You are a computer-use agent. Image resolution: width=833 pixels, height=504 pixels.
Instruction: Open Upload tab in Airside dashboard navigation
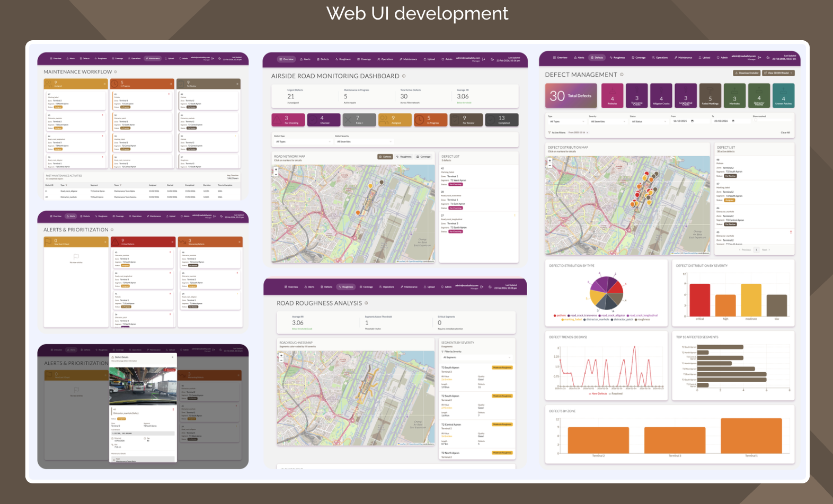coord(430,59)
